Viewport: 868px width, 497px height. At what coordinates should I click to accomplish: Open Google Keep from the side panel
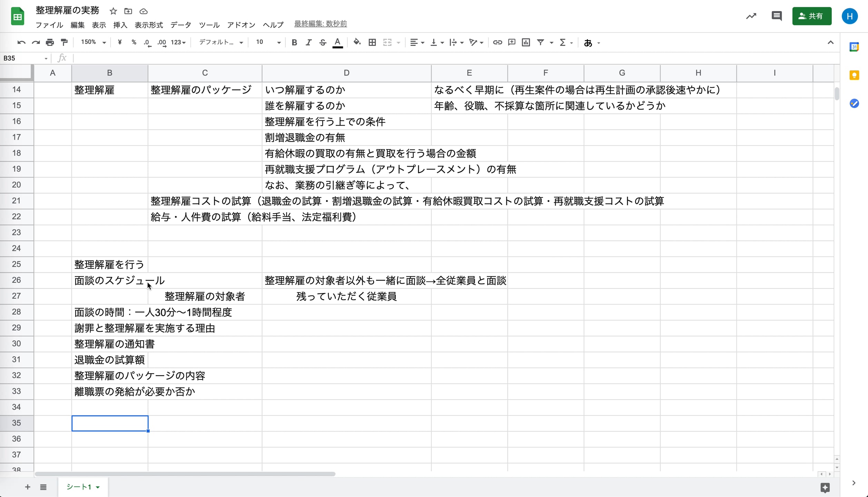pyautogui.click(x=854, y=75)
